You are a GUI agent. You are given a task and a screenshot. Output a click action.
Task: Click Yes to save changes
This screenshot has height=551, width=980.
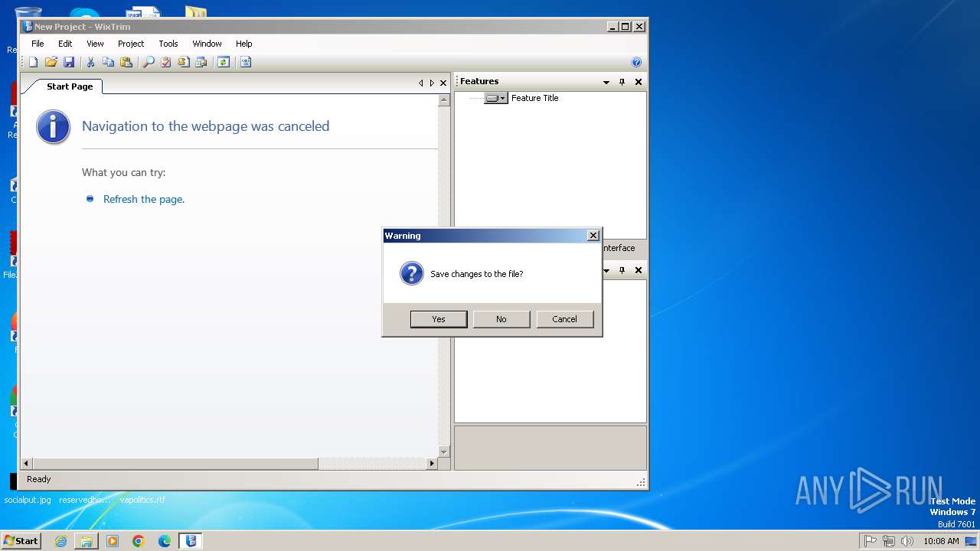439,319
